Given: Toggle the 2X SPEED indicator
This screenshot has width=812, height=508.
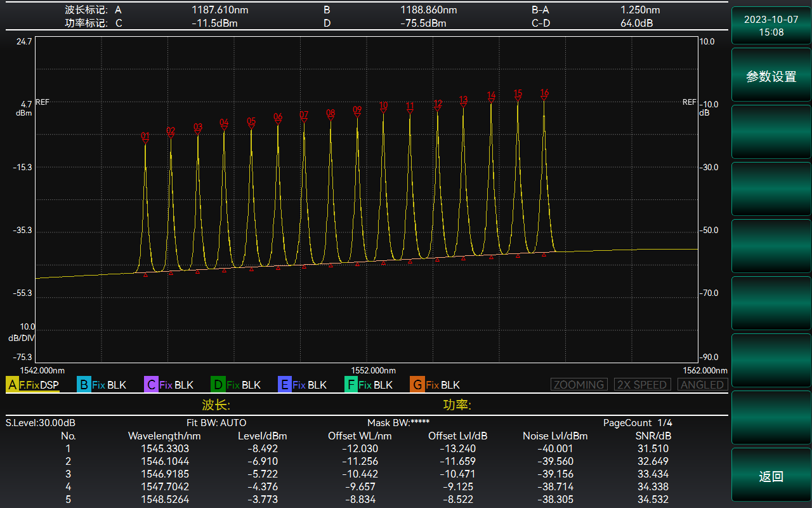Looking at the screenshot, I should point(642,385).
